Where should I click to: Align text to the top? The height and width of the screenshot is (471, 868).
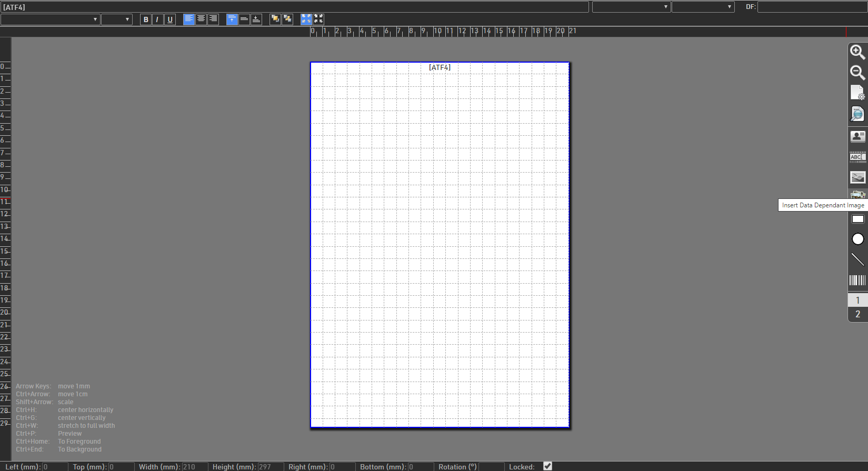click(x=232, y=19)
